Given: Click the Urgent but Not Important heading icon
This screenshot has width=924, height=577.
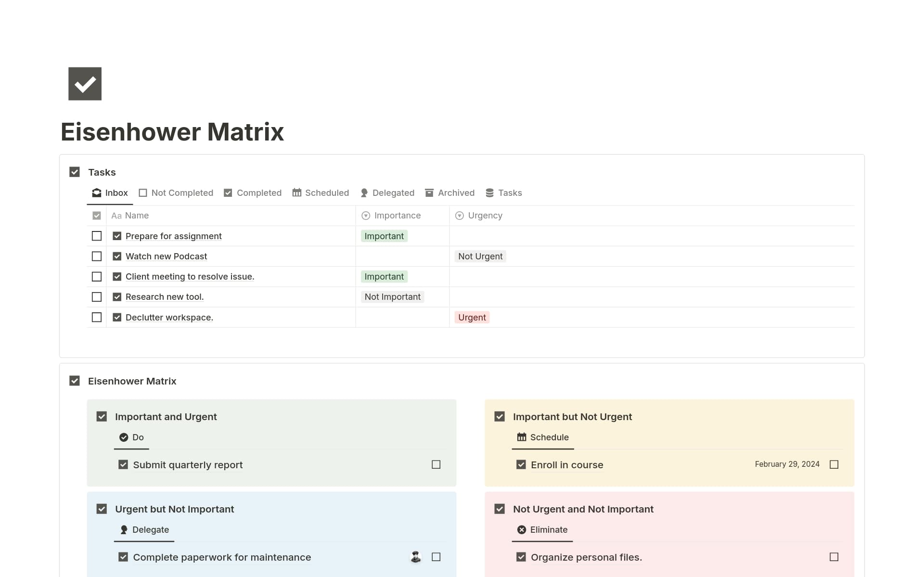Looking at the screenshot, I should pos(102,509).
